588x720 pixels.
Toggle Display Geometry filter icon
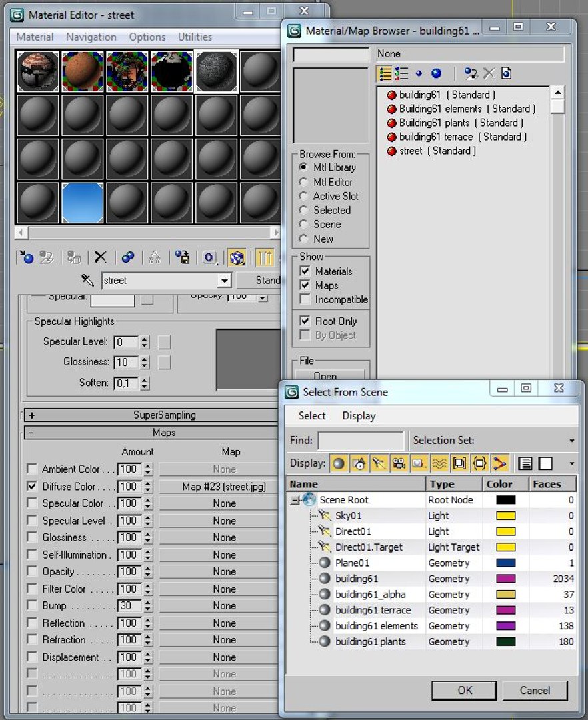tap(339, 464)
